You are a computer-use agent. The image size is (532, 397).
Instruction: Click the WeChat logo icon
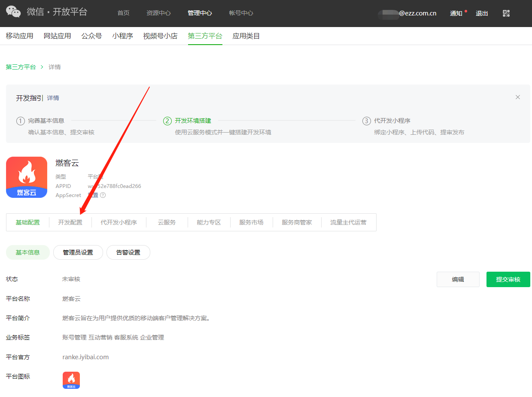(13, 12)
